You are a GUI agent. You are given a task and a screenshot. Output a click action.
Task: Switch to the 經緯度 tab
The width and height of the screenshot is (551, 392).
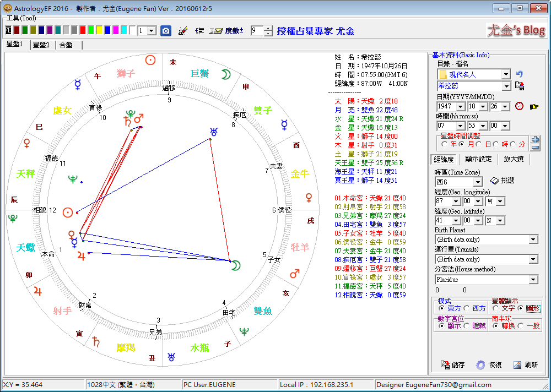pyautogui.click(x=444, y=159)
